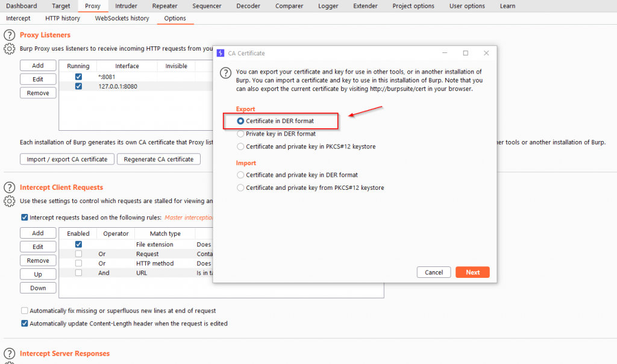Switch to the Target tab
Screen dimensions: 617x364
tap(61, 6)
